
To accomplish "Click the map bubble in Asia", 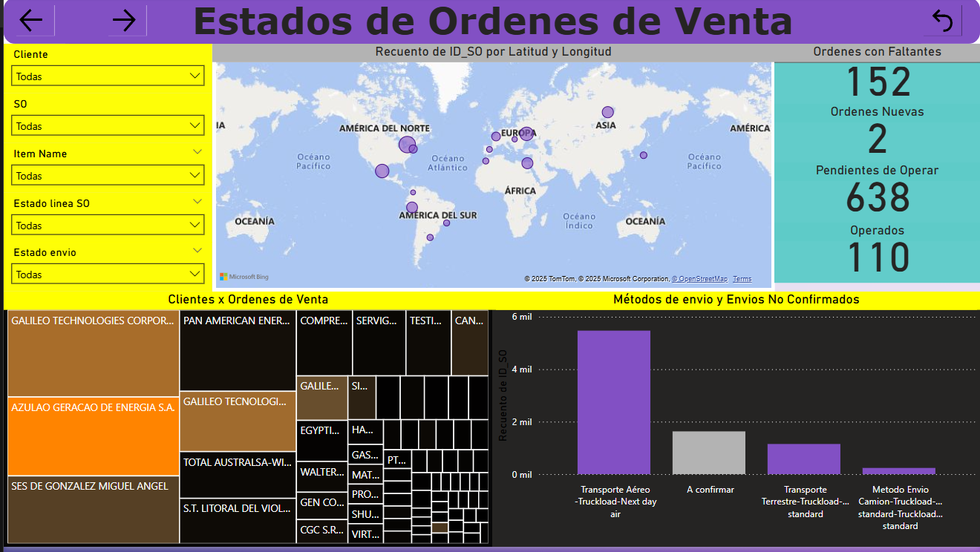I will click(608, 112).
